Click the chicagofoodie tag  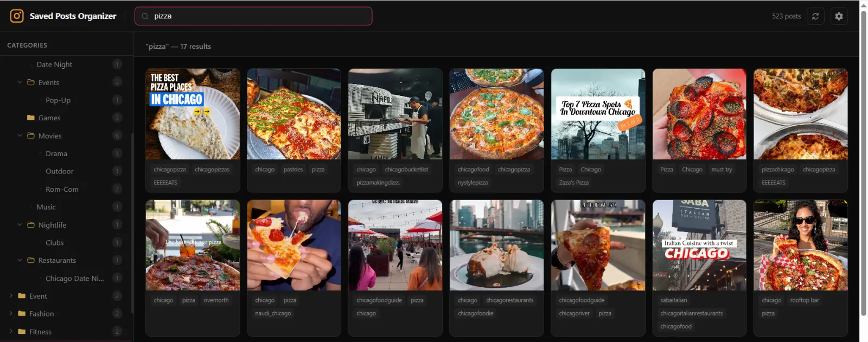475,313
